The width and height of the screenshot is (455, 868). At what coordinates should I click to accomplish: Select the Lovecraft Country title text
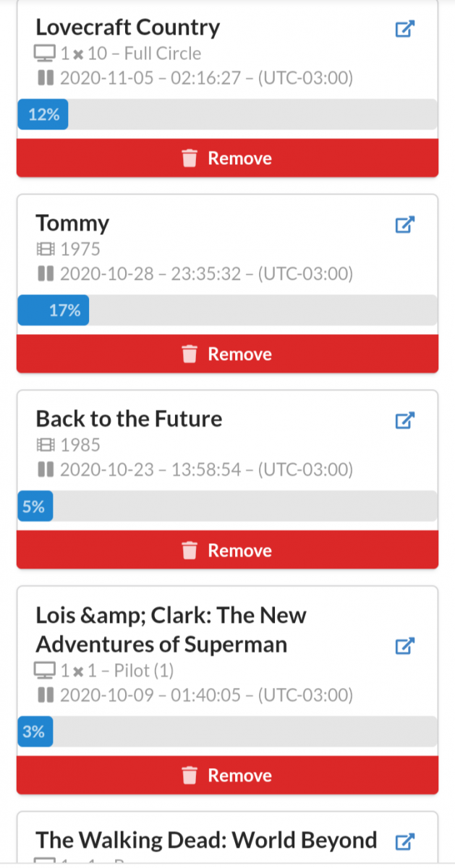127,27
